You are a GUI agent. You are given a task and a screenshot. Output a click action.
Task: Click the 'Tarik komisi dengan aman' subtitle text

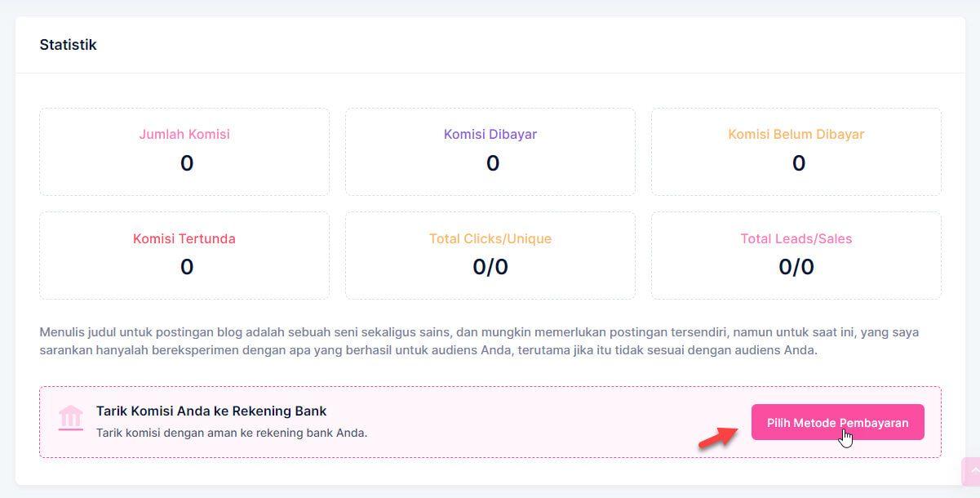click(232, 433)
